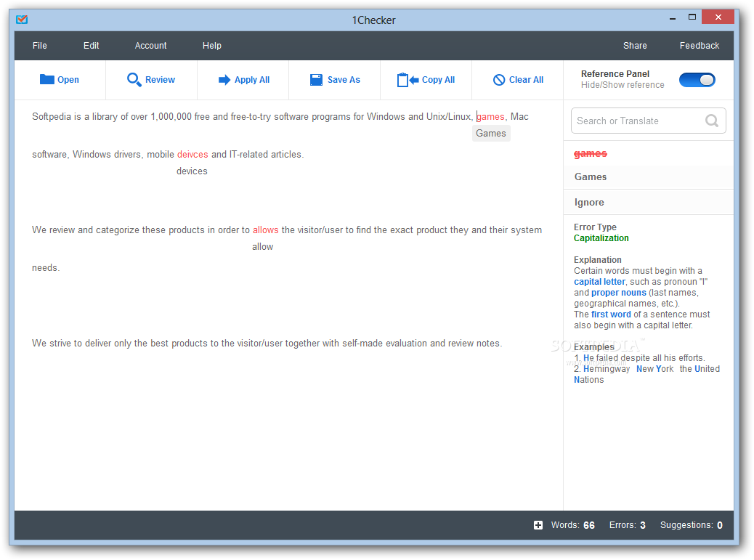
Task: Click the search magnifier in the Search or Translate box
Action: pyautogui.click(x=712, y=121)
